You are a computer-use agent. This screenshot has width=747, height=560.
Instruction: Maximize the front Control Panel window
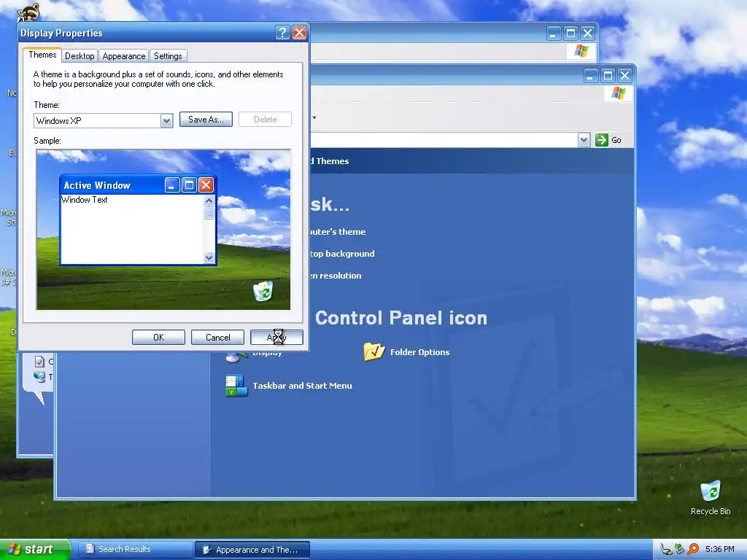click(608, 75)
